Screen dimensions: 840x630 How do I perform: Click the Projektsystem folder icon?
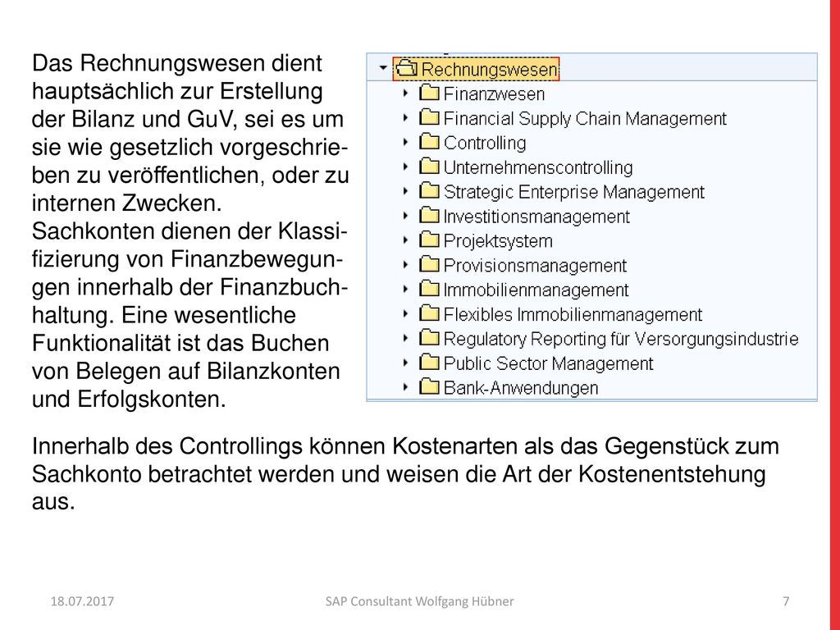coord(429,240)
